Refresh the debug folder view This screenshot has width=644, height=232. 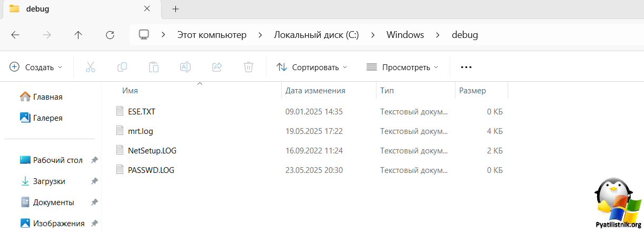[110, 35]
